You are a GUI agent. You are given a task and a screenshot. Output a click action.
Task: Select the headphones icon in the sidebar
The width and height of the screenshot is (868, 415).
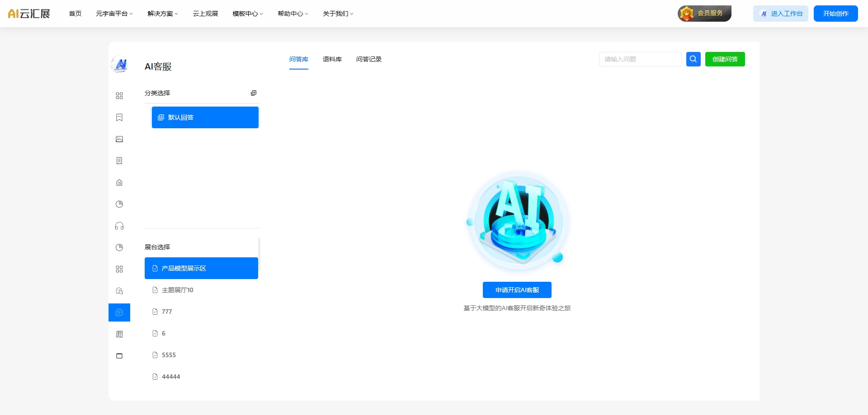pos(119,226)
